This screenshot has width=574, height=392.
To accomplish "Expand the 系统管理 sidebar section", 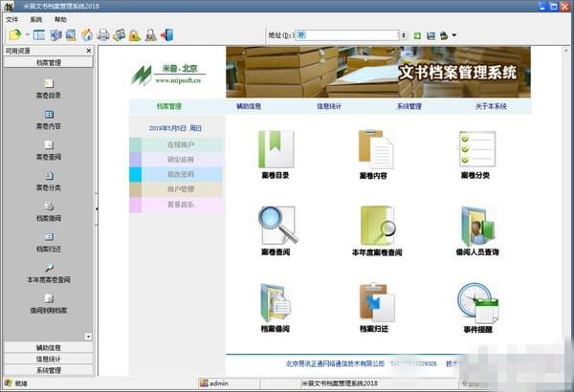I will coord(49,370).
